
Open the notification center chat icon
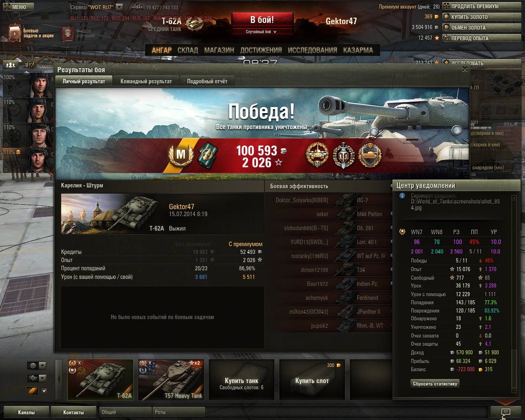pos(505,412)
